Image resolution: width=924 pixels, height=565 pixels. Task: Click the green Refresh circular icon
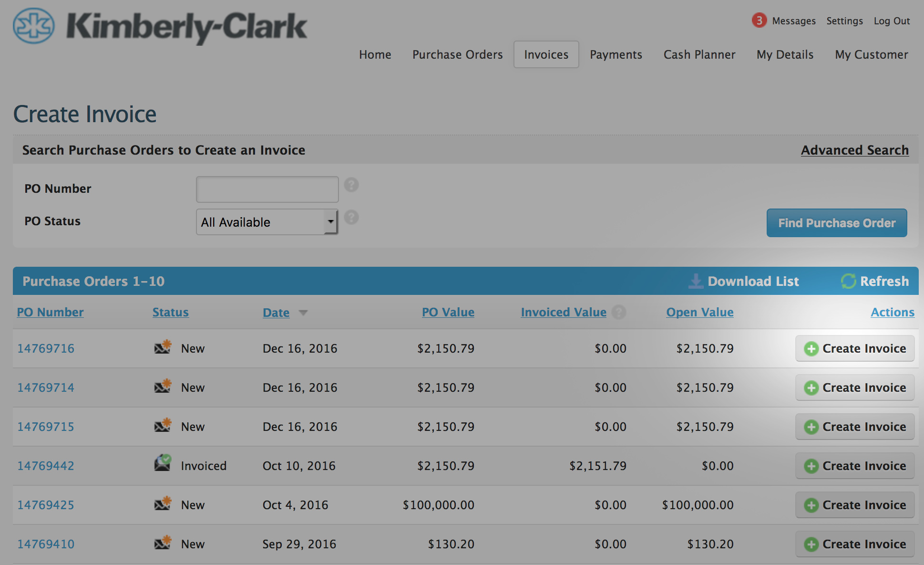click(848, 281)
